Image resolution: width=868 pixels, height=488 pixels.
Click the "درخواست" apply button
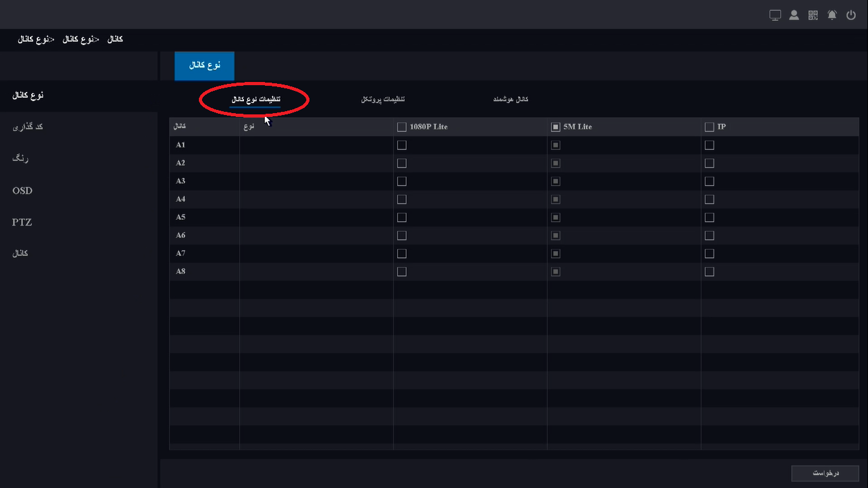coord(825,473)
